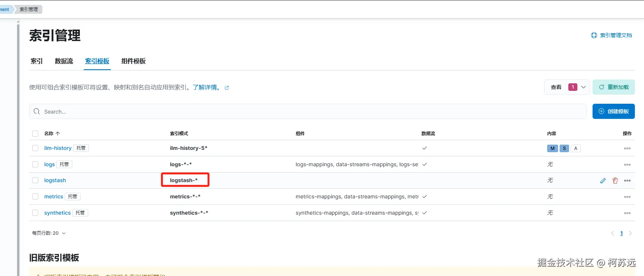Click the logs-mappings components cell
644x276 pixels.
[x=357, y=164]
